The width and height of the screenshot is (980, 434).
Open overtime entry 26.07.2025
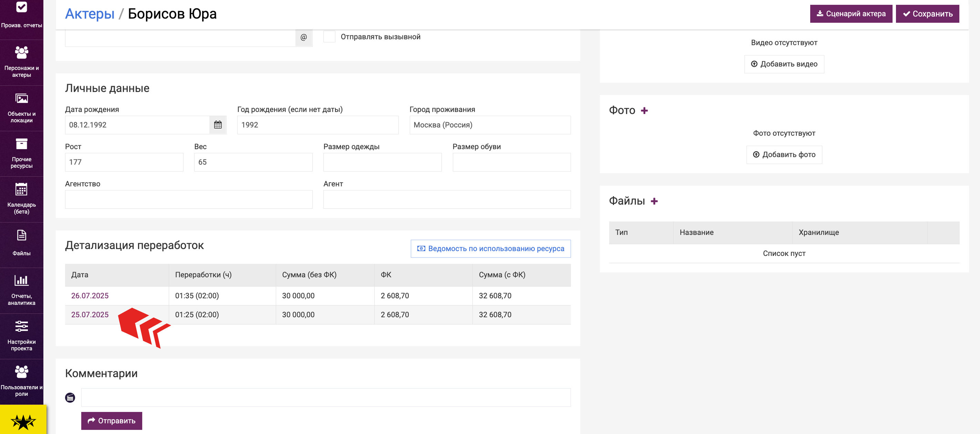point(90,296)
